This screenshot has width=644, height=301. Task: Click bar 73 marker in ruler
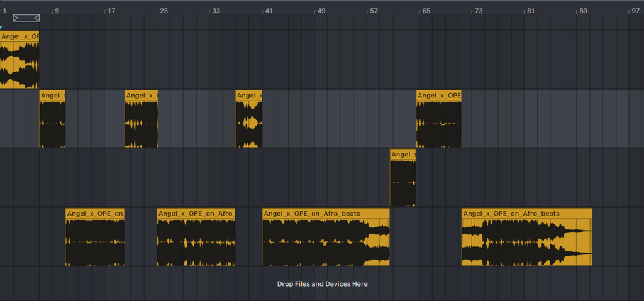[x=479, y=11]
